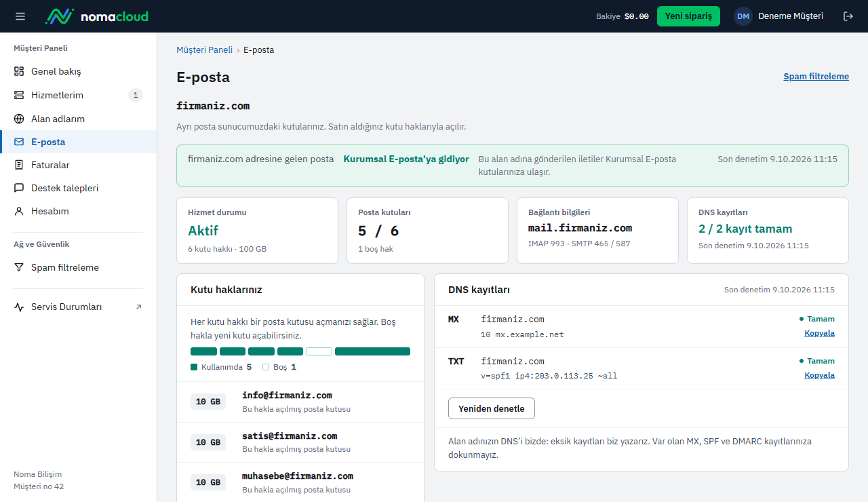The image size is (868, 502).
Task: Click the muhasebe@firmaniz.com mailbox row
Action: [300, 482]
